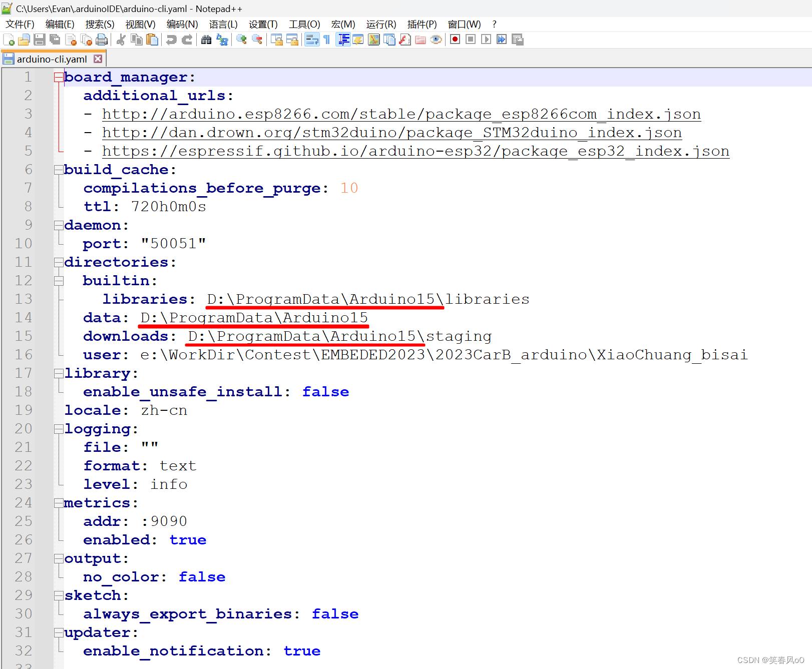Screen dimensions: 812x669
Task: Click line number 16 in the margin
Action: pyautogui.click(x=24, y=355)
